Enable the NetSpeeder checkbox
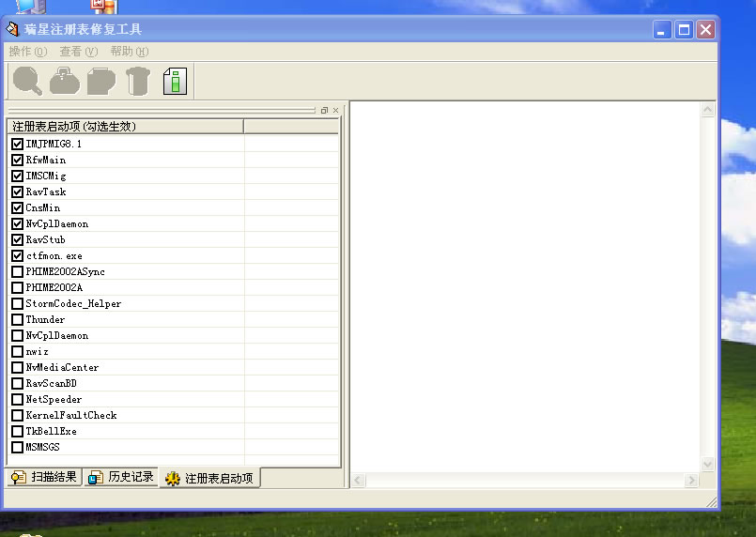The width and height of the screenshot is (756, 537). point(17,399)
